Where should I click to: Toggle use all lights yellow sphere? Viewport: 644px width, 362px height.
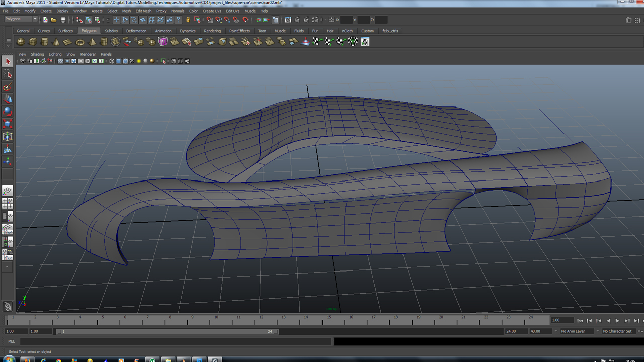[x=139, y=61]
